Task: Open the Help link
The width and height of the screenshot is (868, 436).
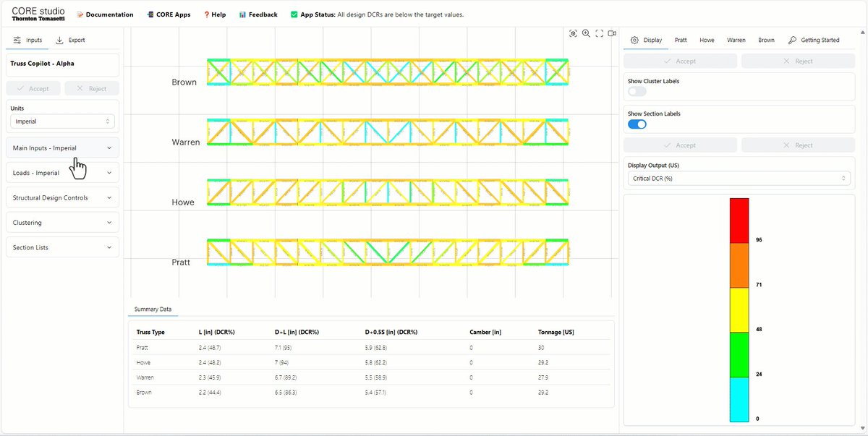Action: 215,14
